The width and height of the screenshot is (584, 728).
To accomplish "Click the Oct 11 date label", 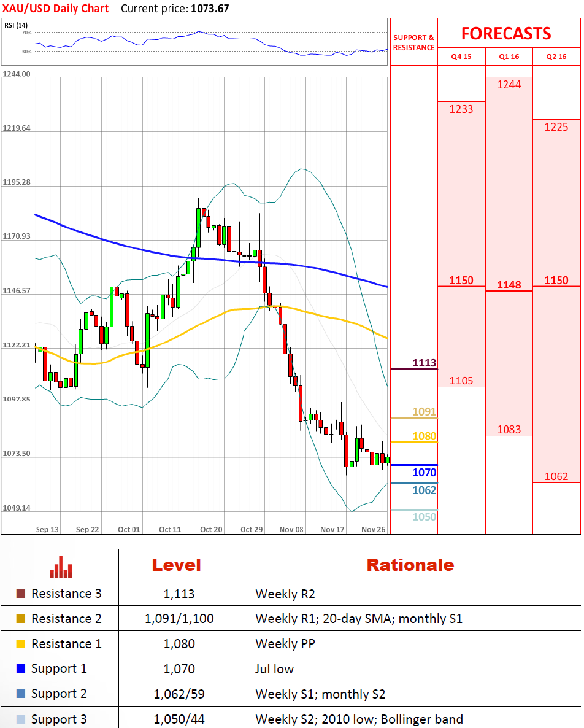I will click(x=171, y=529).
